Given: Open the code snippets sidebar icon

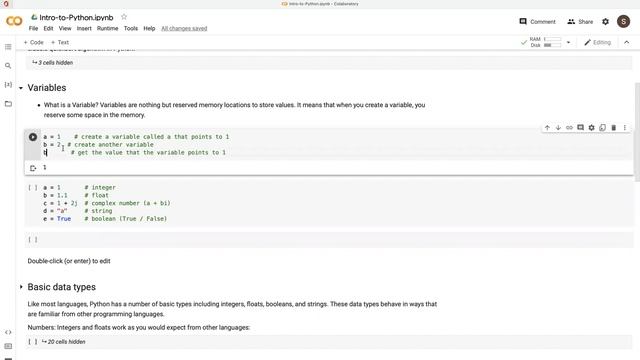Looking at the screenshot, I should click(x=8, y=332).
